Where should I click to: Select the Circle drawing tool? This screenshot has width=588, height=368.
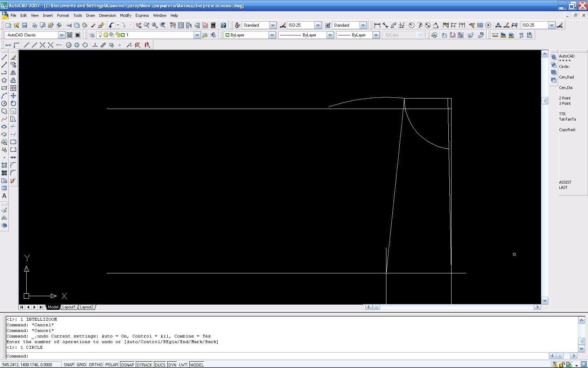point(4,103)
